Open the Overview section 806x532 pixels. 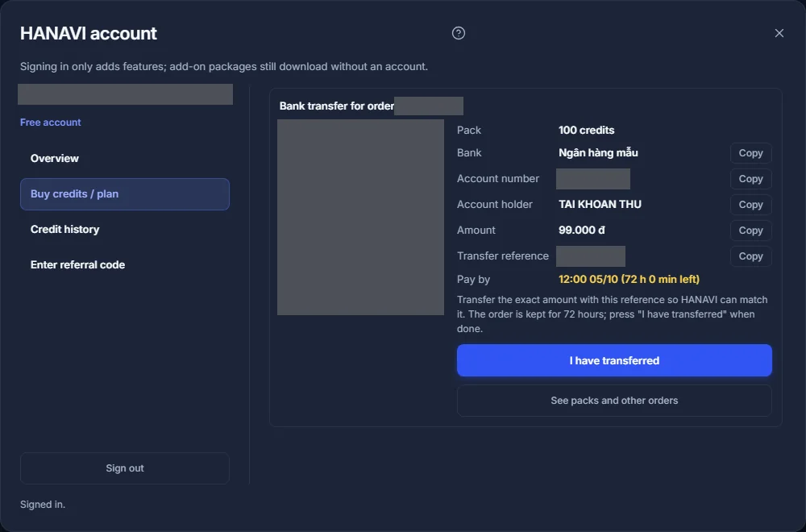point(124,158)
